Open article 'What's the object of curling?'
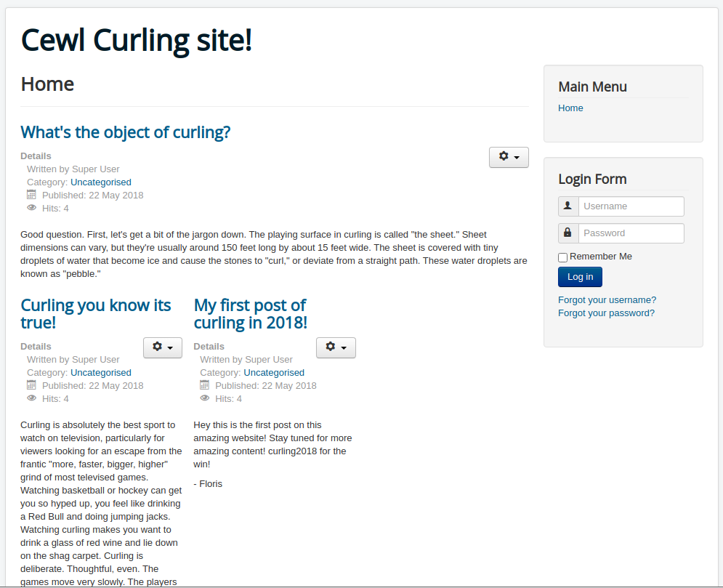The width and height of the screenshot is (723, 588). (x=126, y=132)
